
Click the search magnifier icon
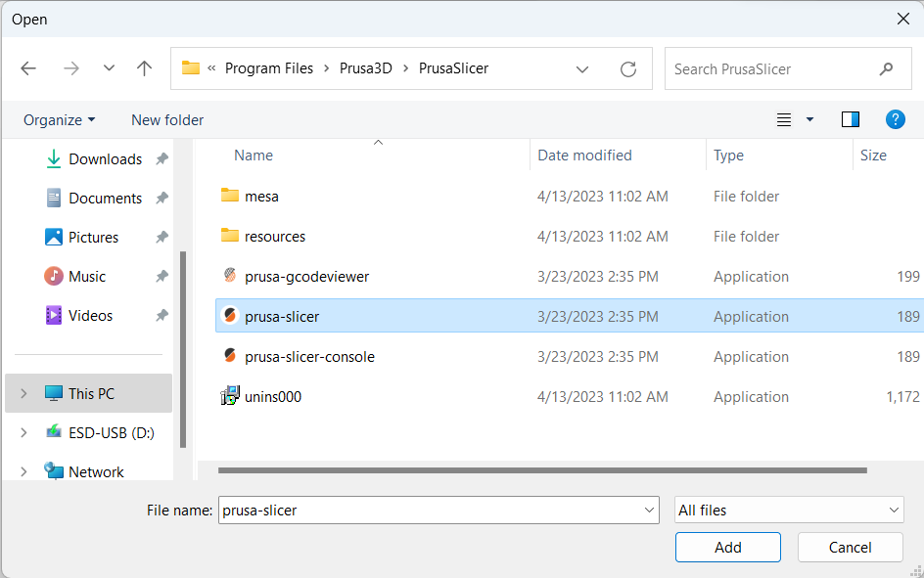click(x=886, y=68)
